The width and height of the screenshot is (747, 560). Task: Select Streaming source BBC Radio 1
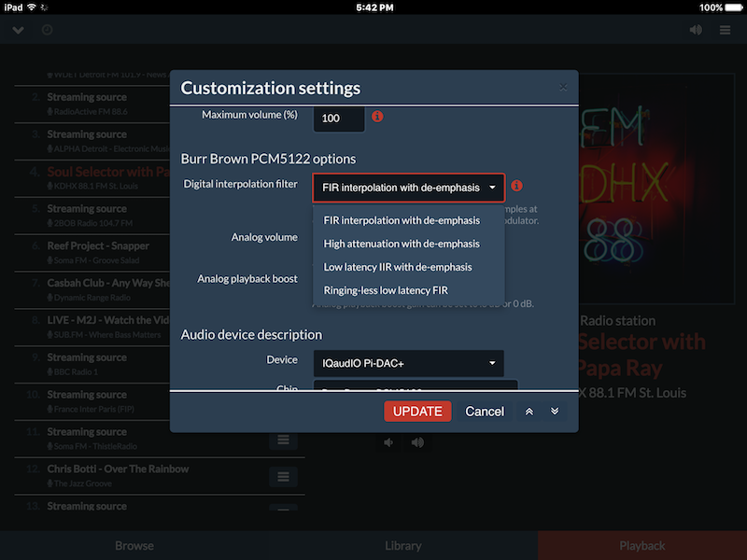pos(92,364)
